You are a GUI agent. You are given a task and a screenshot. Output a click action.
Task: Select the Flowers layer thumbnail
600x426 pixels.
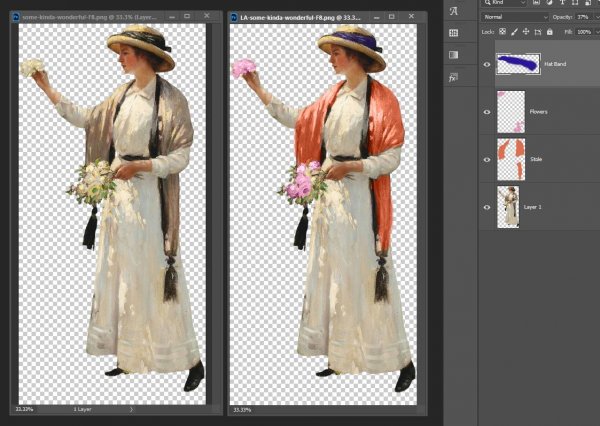[x=511, y=112]
